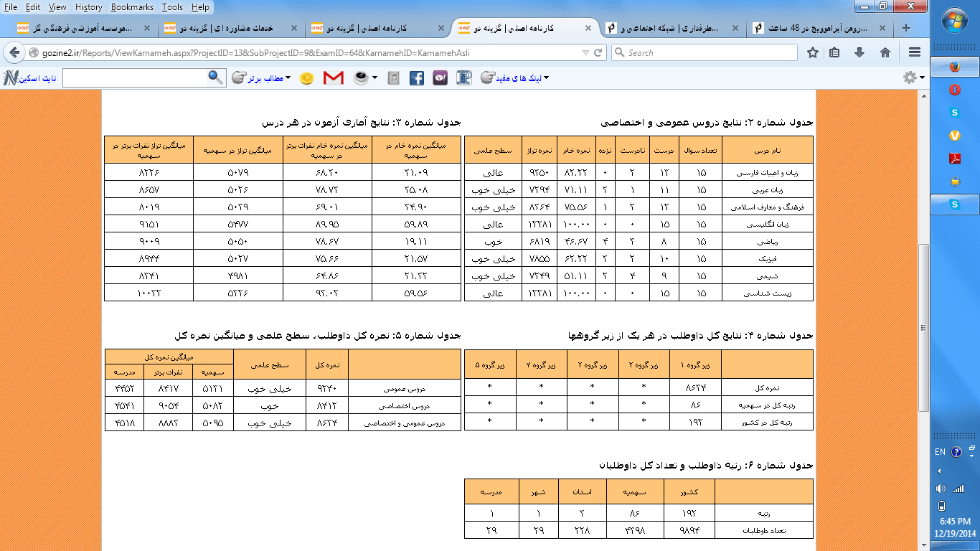Open the File menu
The image size is (980, 551).
(x=11, y=7)
